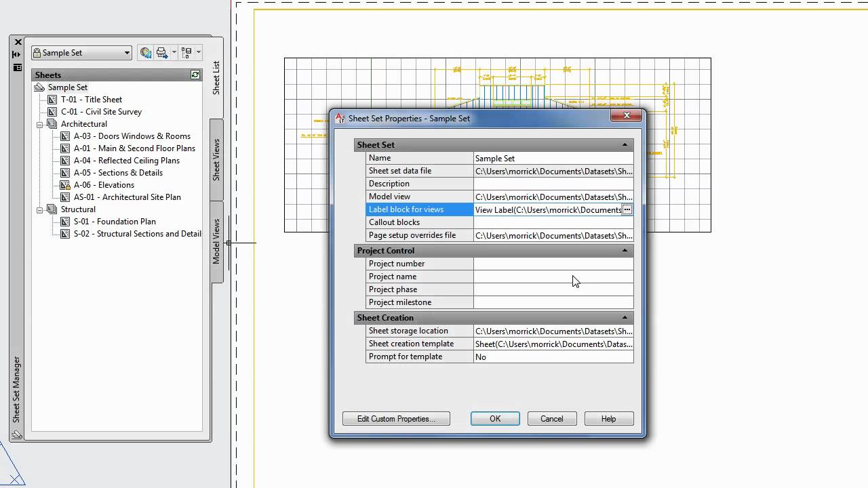Click the Architectural subset icon

(x=52, y=124)
